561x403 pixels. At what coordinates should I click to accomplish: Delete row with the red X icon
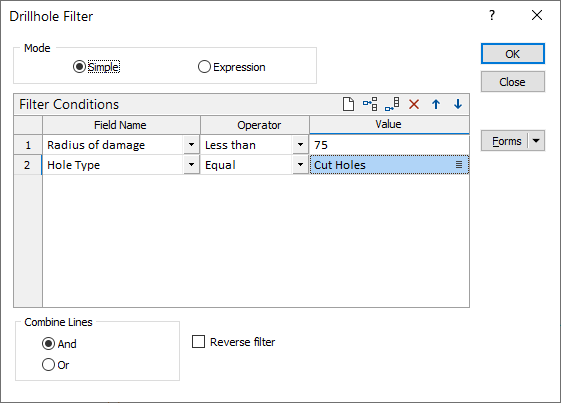tap(414, 105)
